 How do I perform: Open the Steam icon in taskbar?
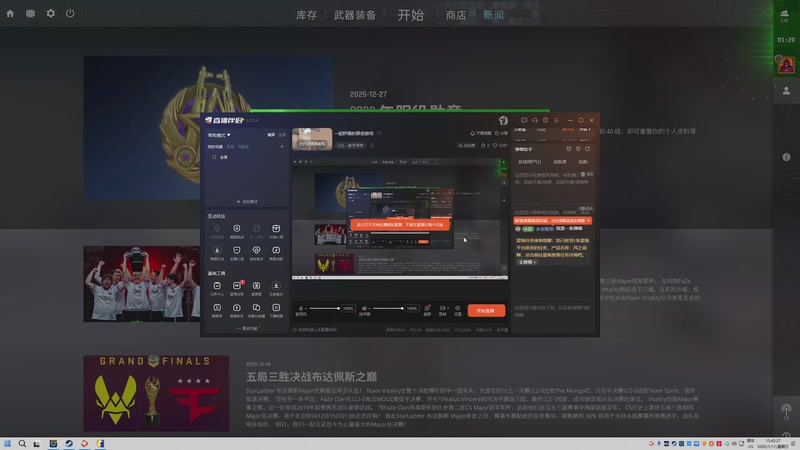tap(69, 443)
